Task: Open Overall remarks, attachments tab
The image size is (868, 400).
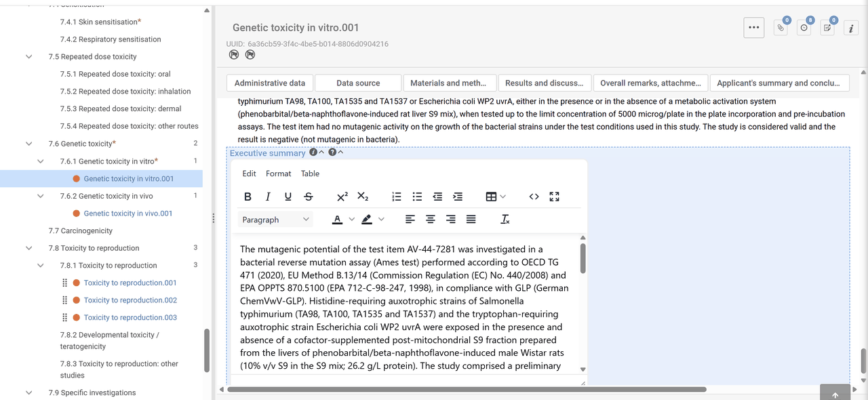Action: [x=650, y=83]
